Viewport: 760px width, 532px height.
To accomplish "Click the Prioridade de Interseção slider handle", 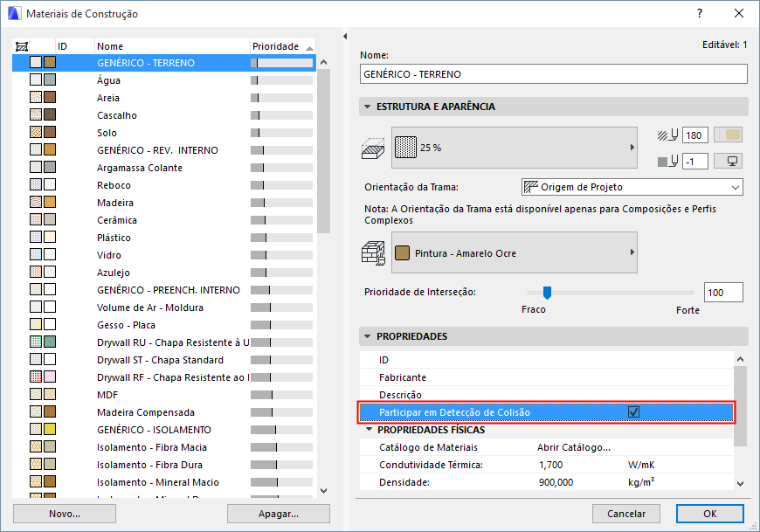I will coord(547,292).
